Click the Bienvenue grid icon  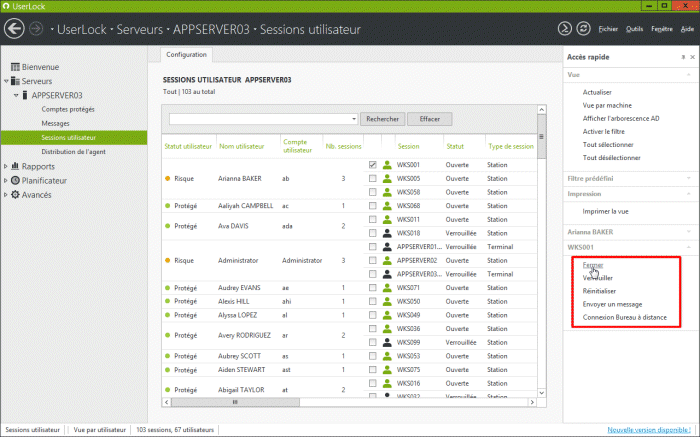15,67
